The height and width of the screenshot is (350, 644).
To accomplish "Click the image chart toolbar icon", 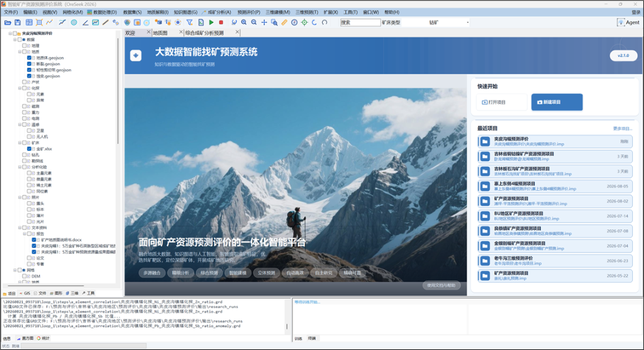I will (x=96, y=23).
